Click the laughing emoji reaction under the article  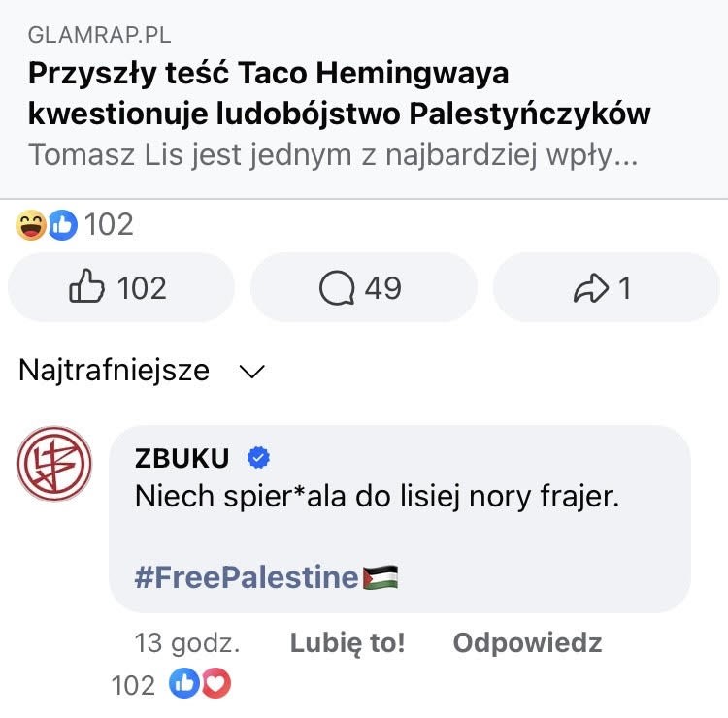(x=31, y=225)
